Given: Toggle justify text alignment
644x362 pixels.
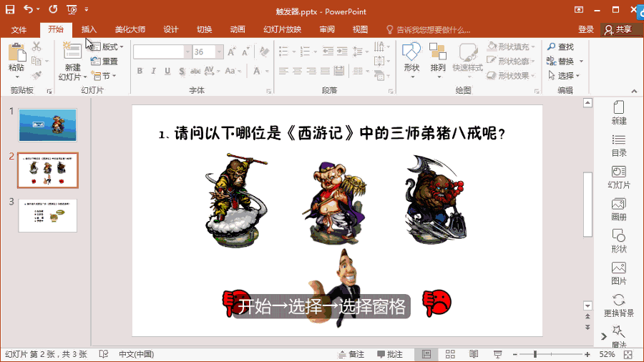Looking at the screenshot, I should 326,71.
